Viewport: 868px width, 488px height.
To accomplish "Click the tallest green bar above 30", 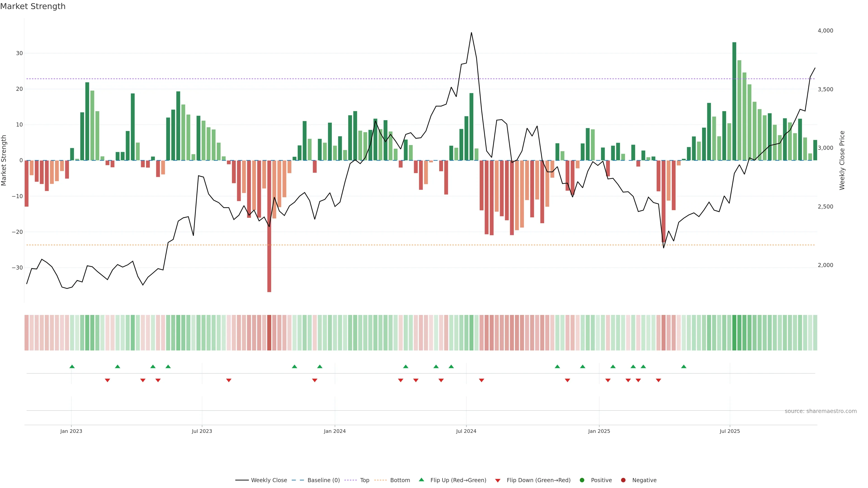I will coord(734,101).
